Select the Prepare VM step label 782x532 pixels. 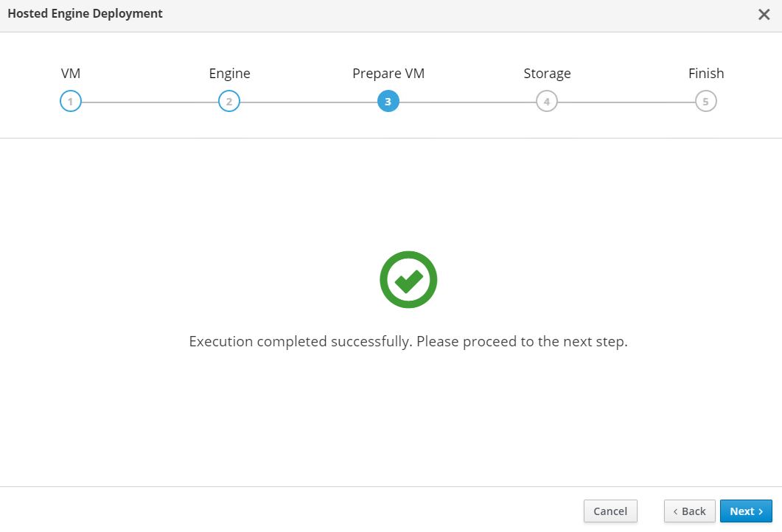point(388,74)
